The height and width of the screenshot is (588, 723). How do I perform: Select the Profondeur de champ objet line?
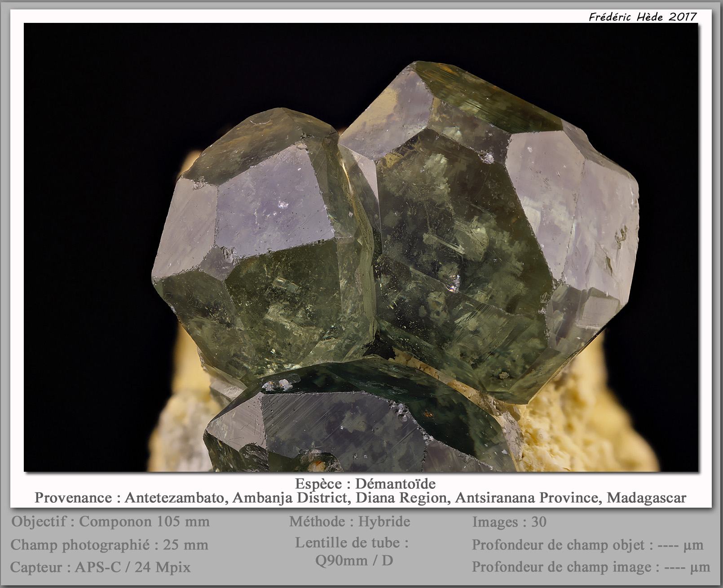pyautogui.click(x=587, y=545)
